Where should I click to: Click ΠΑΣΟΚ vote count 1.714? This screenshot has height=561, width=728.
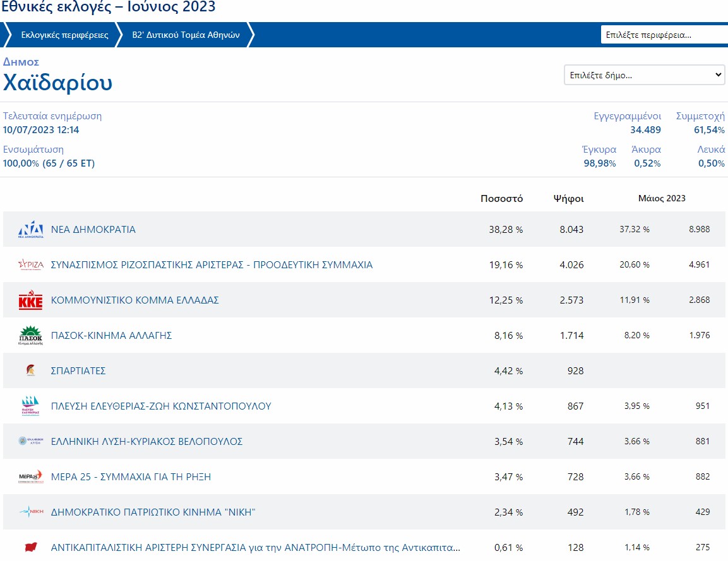571,336
